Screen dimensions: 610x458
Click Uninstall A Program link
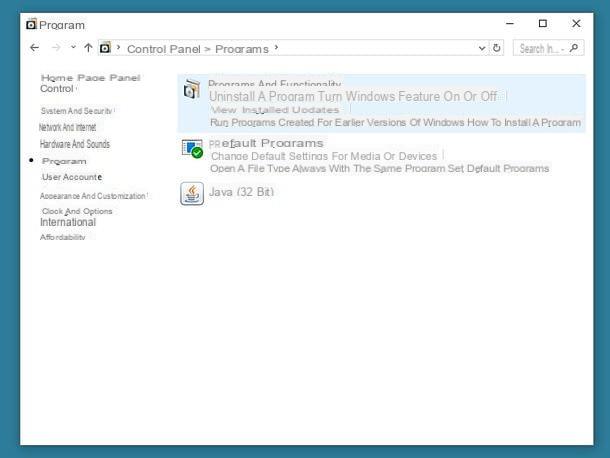click(262, 97)
